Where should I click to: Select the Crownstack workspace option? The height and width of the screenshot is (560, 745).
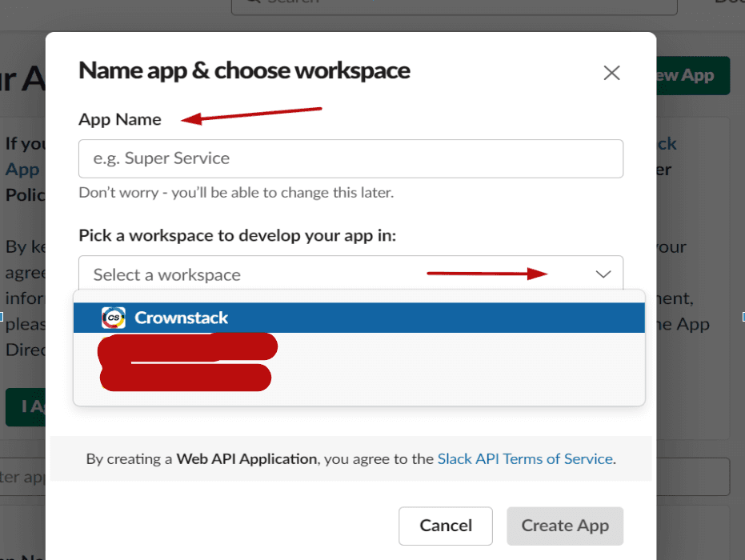(358, 318)
